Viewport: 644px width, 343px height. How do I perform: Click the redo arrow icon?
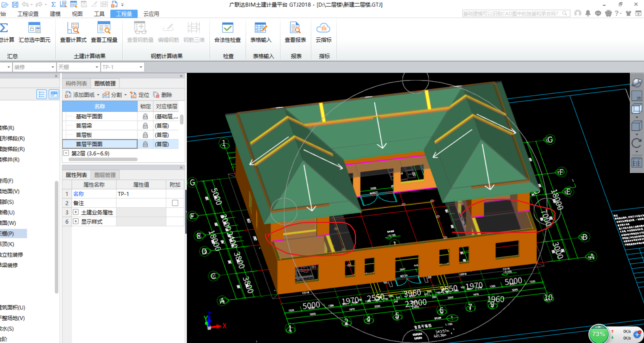39,5
